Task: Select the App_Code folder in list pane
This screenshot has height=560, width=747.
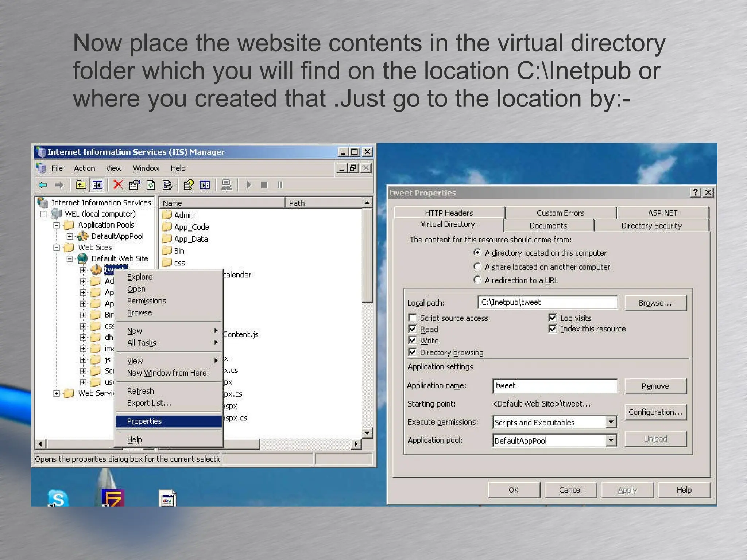Action: point(186,227)
